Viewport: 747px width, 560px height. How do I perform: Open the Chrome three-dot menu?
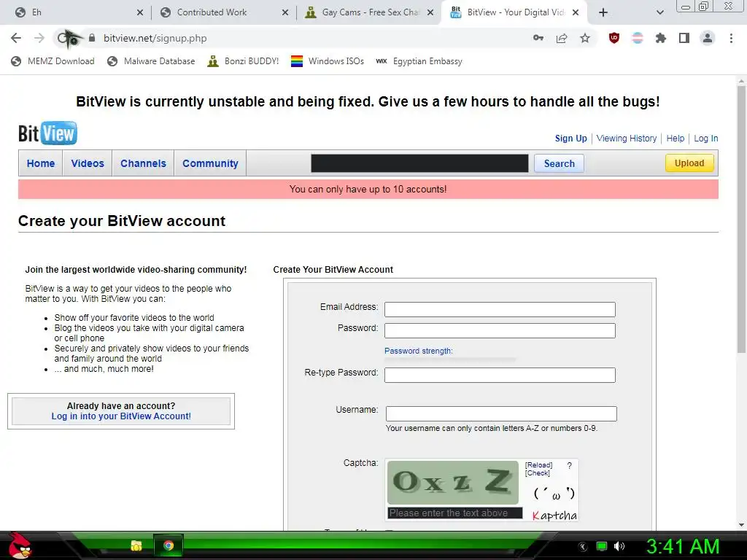(731, 38)
